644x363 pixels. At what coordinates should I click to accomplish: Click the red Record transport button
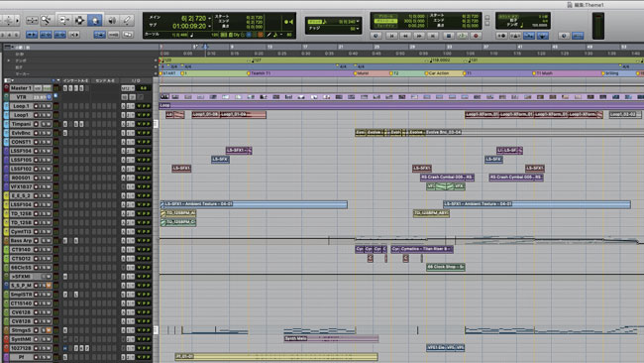pos(476,36)
